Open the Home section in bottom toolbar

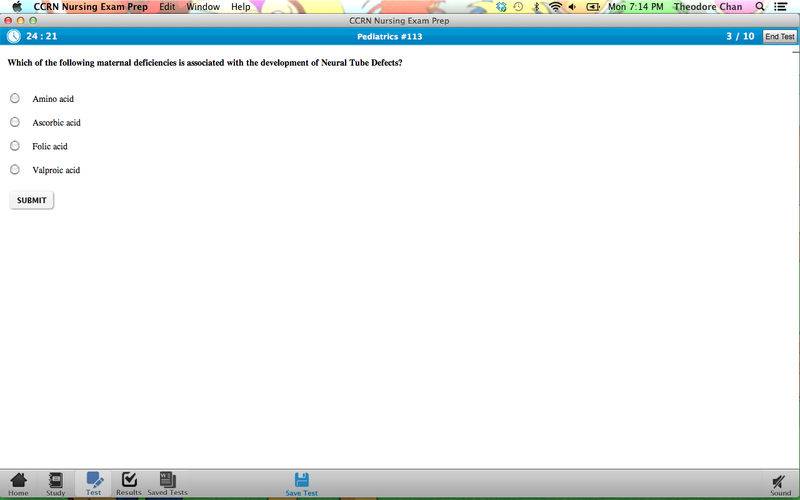point(18,484)
